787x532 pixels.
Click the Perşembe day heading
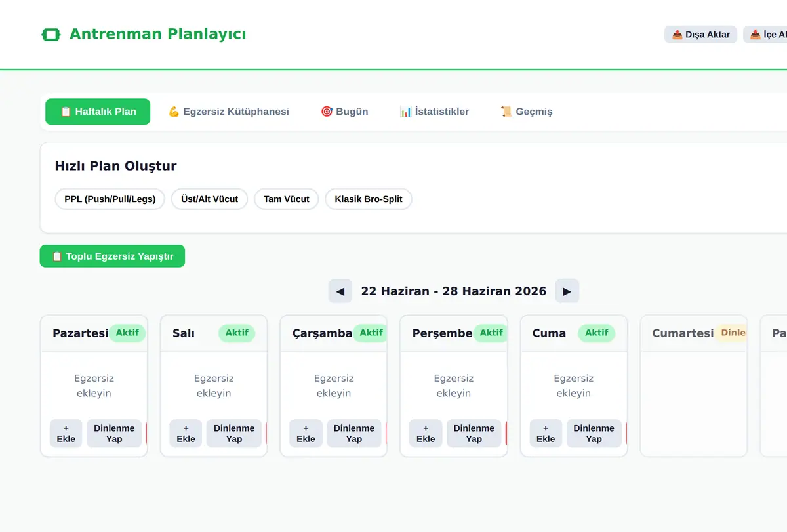point(442,333)
